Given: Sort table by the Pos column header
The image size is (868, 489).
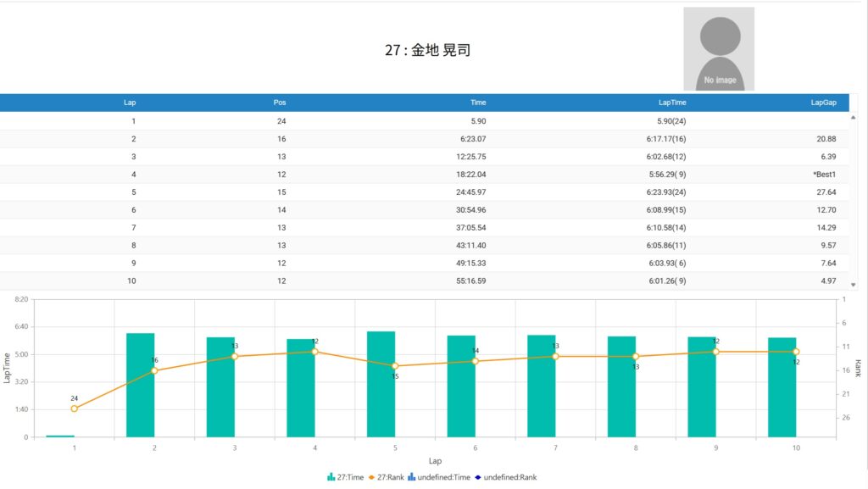Looking at the screenshot, I should click(x=280, y=103).
